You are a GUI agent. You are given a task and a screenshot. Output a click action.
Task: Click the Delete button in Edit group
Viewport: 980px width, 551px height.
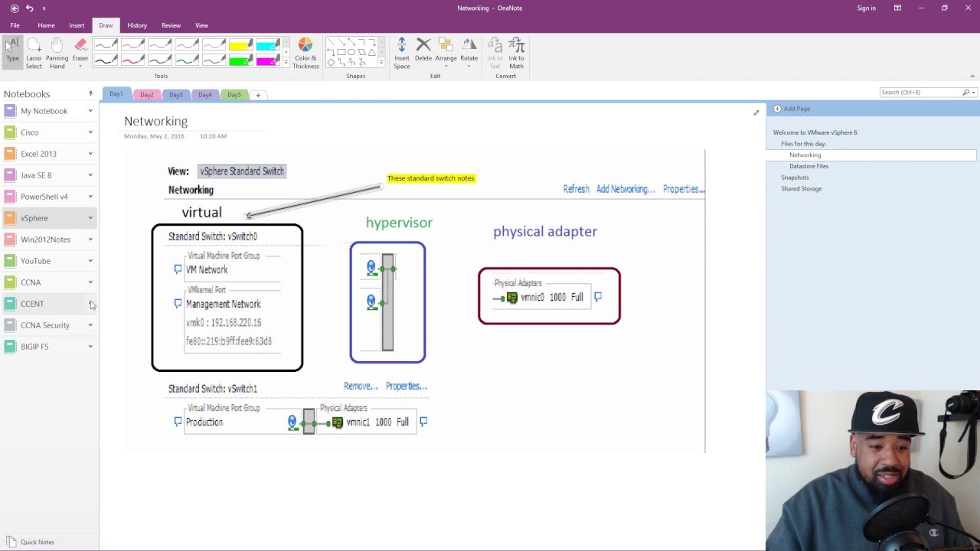[423, 51]
